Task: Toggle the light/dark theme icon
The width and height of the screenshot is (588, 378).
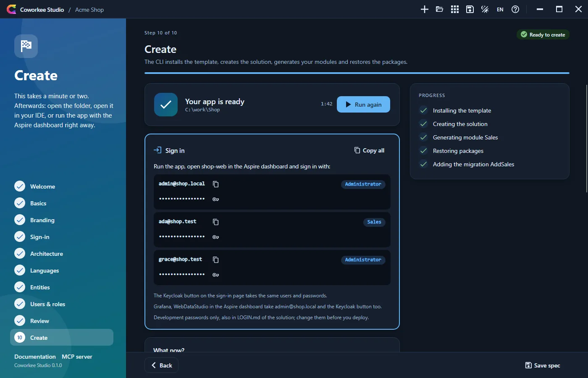Action: pyautogui.click(x=485, y=9)
